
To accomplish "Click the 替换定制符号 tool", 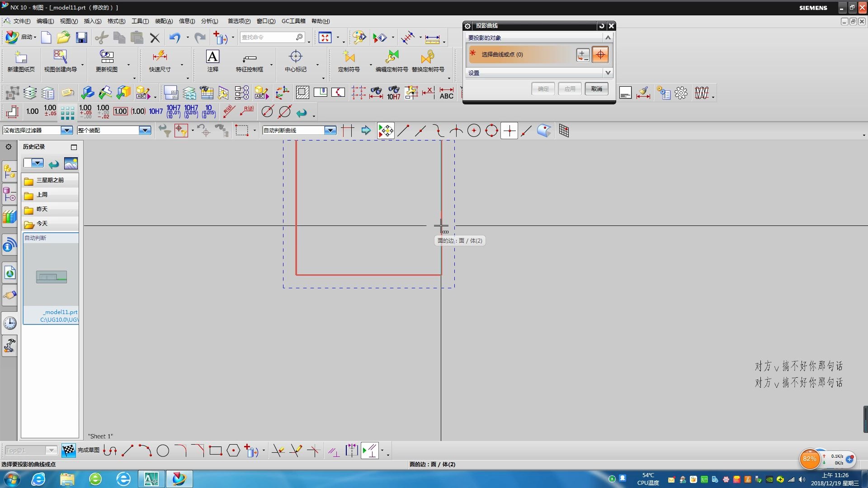I will point(428,61).
